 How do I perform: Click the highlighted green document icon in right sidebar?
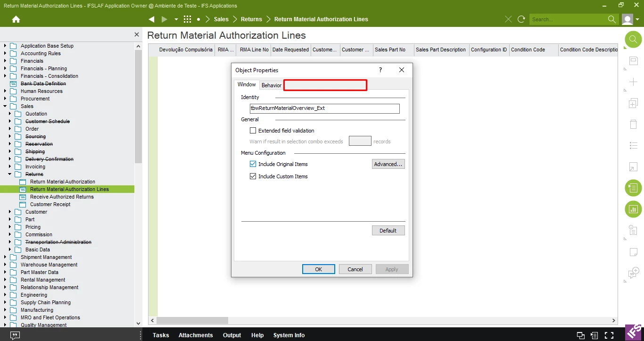633,188
